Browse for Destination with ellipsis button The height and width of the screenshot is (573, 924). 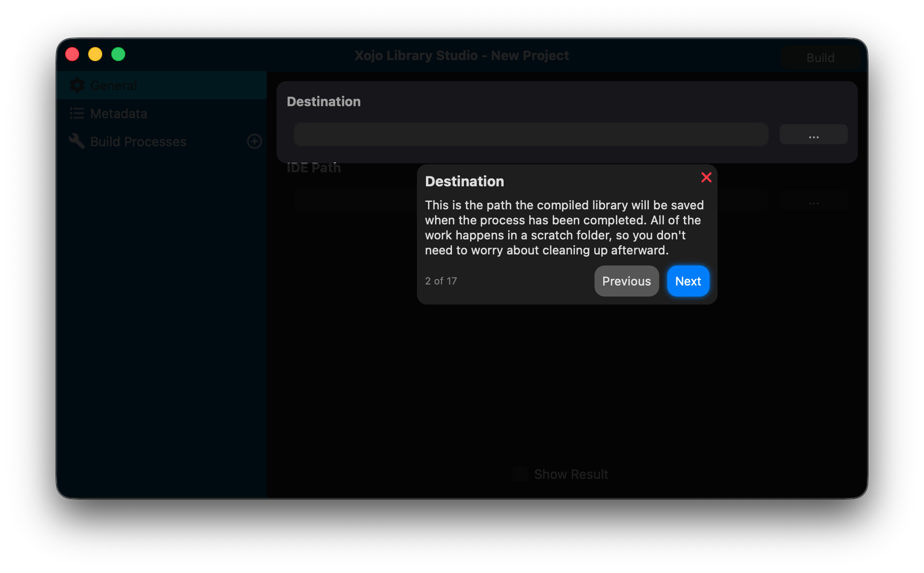tap(813, 135)
